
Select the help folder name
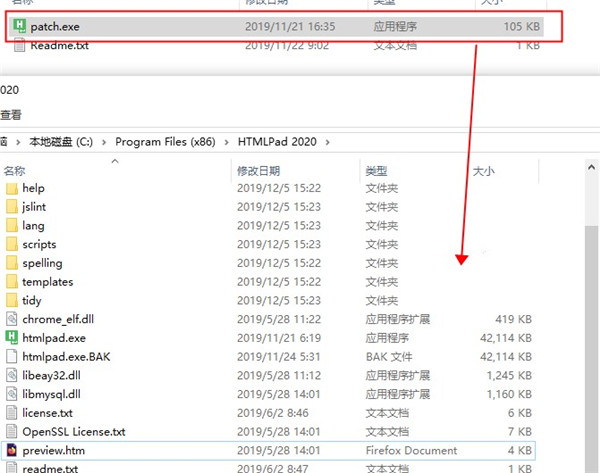[33, 188]
